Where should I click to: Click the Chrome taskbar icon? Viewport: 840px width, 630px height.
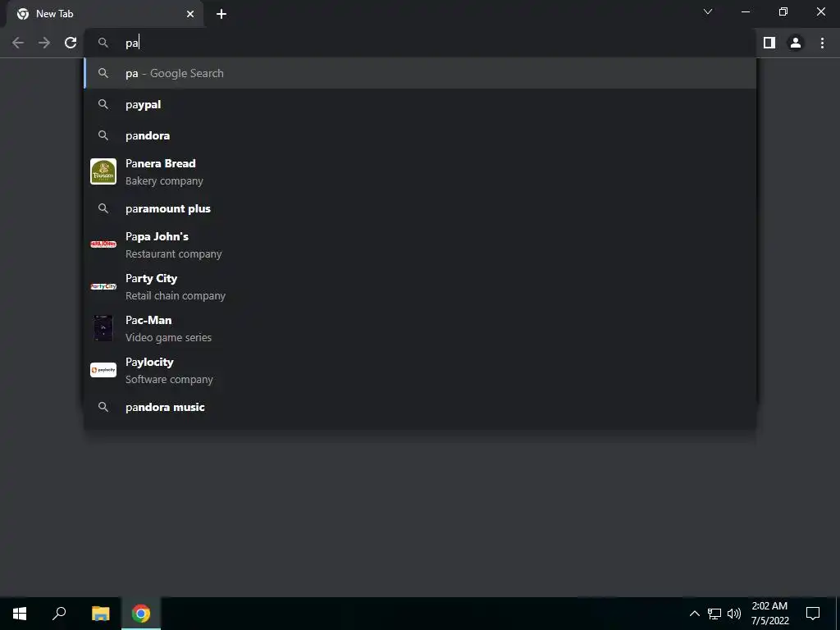(141, 614)
